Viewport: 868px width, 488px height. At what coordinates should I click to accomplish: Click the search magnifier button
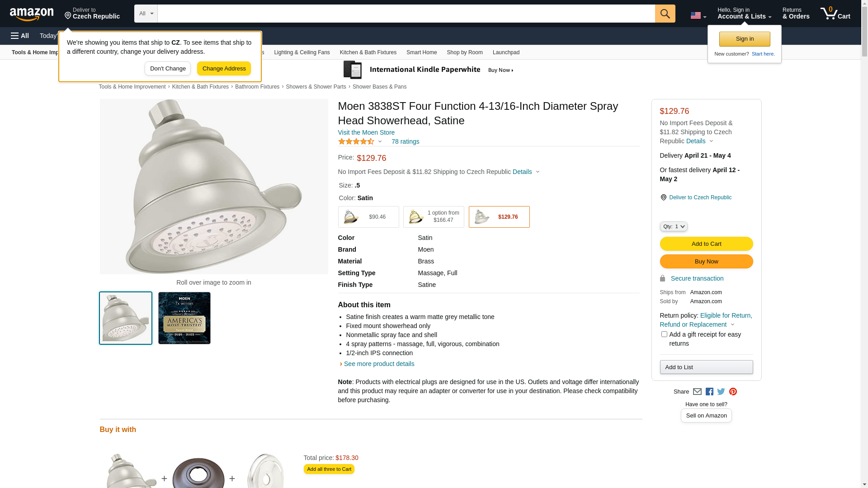point(665,14)
